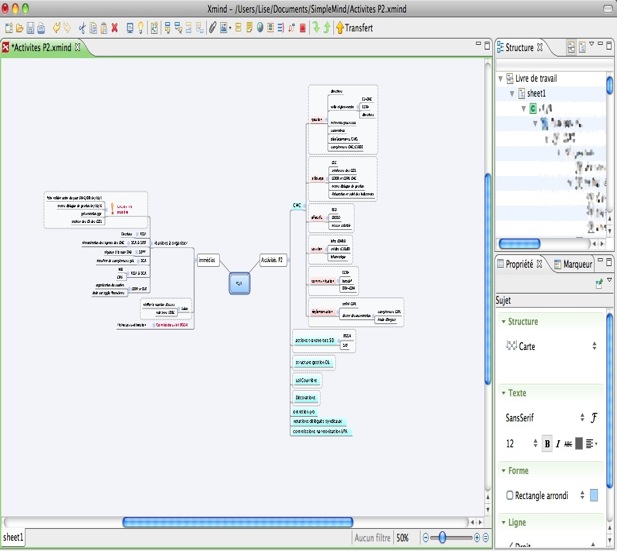This screenshot has width=617, height=551.
Task: Toggle Italic text formatting
Action: [x=557, y=443]
